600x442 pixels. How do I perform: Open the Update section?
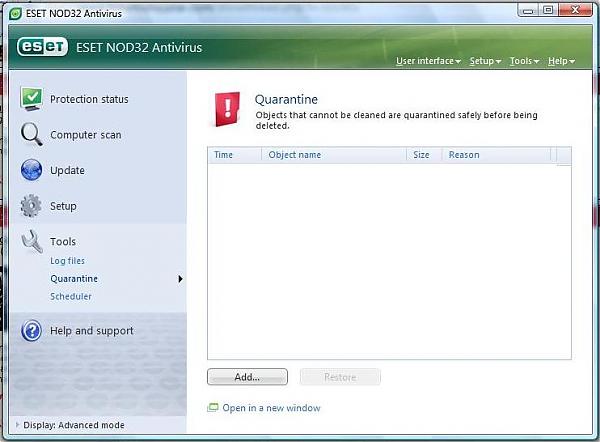click(67, 170)
